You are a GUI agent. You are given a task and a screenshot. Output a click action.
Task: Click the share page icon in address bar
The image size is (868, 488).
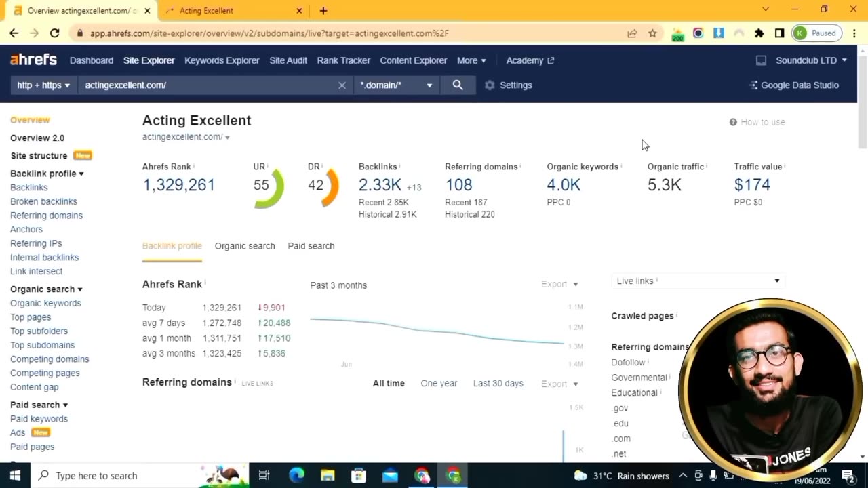(x=632, y=33)
